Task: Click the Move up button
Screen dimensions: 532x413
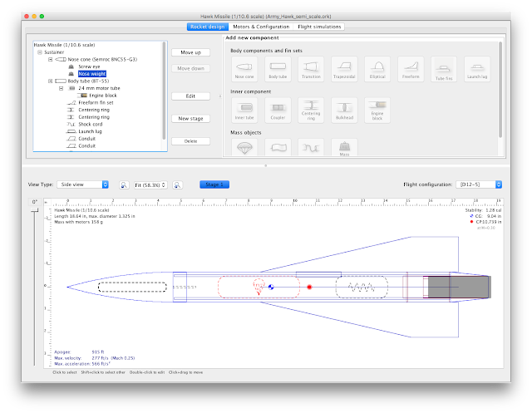Action: coord(190,52)
